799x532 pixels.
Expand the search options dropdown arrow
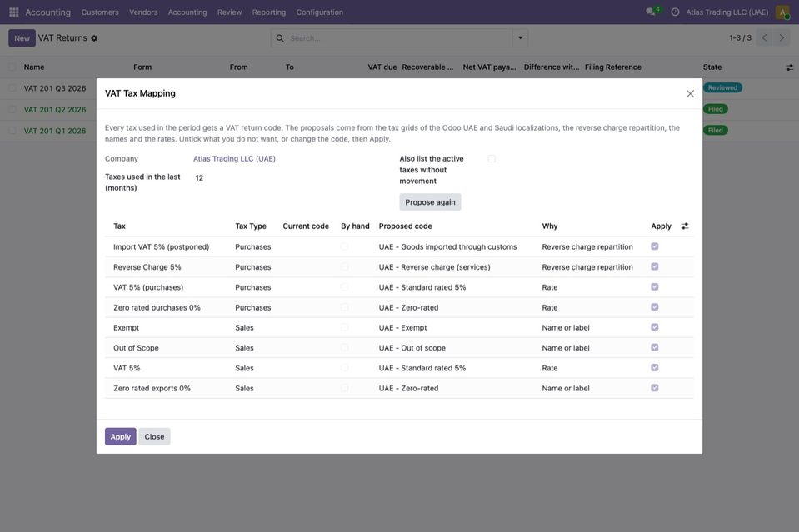[520, 38]
